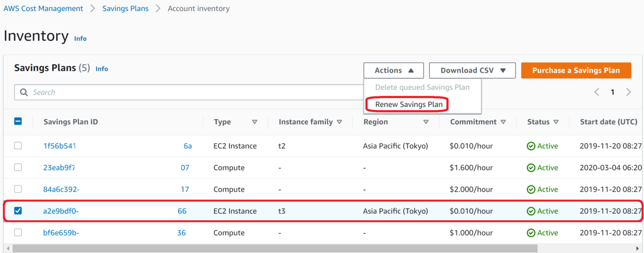
Task: Collapse the Actions dropdown
Action: [393, 70]
